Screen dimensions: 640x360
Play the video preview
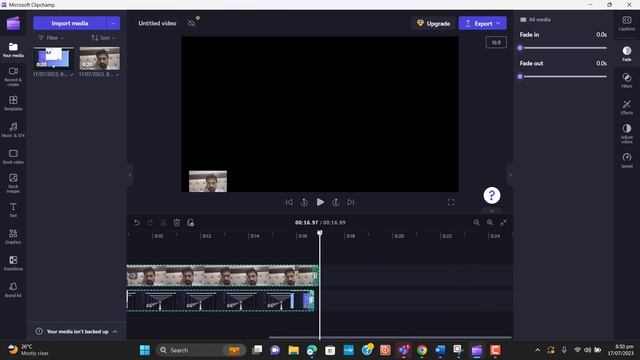(320, 202)
